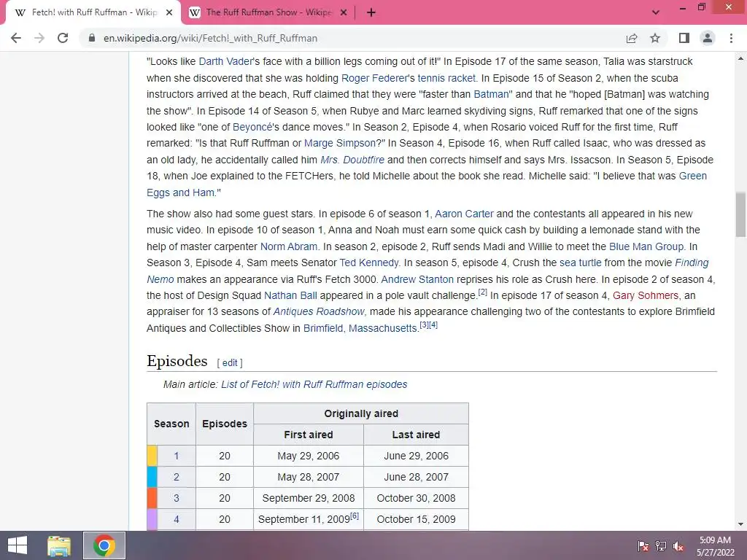Open the red Gary Sohmers link
Image resolution: width=747 pixels, height=560 pixels.
646,296
